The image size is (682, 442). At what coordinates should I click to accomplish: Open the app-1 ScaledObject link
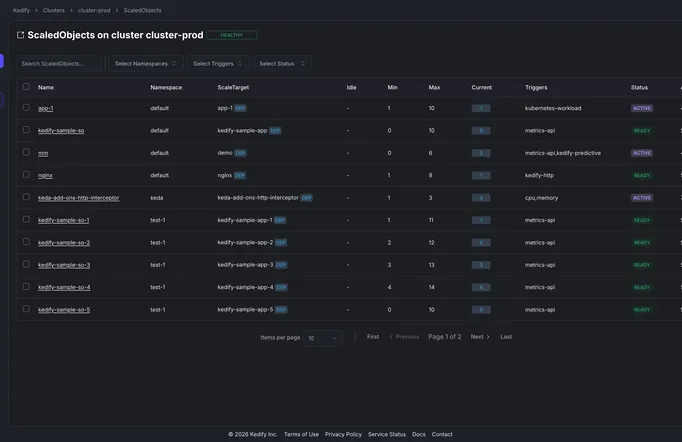(46, 108)
